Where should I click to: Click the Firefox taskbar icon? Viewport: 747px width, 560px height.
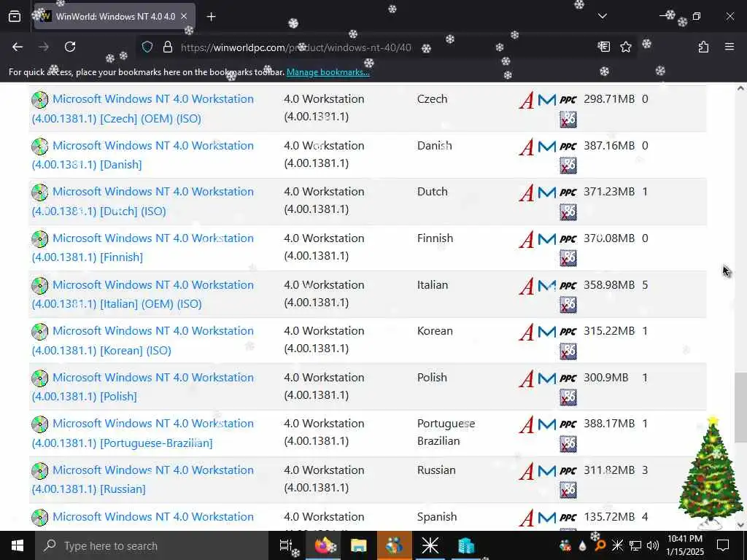click(x=324, y=545)
